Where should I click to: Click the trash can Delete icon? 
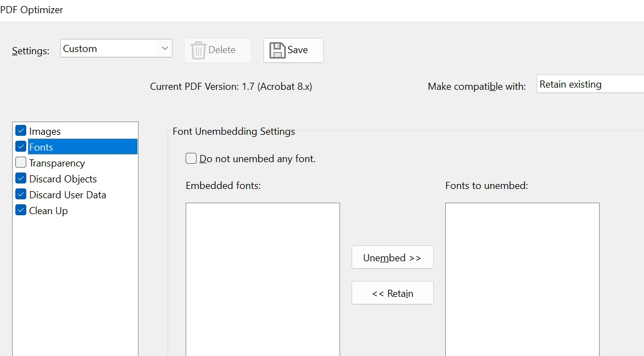198,50
